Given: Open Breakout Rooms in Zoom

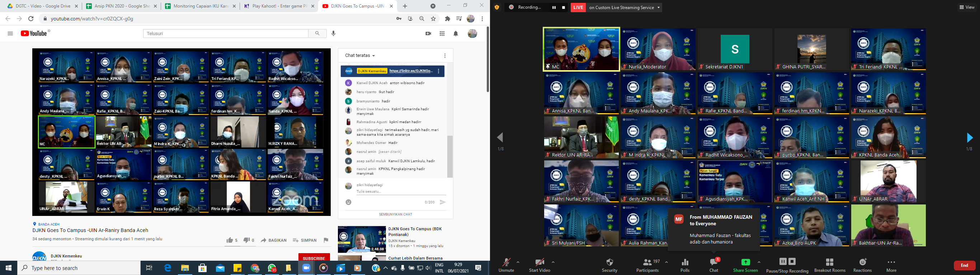Looking at the screenshot, I should click(830, 265).
